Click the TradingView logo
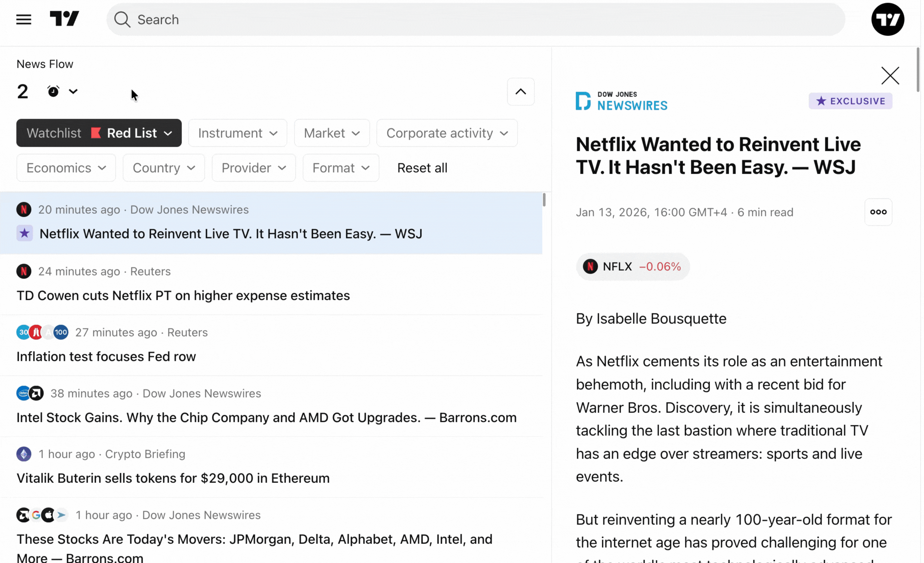The height and width of the screenshot is (563, 924). [x=64, y=19]
